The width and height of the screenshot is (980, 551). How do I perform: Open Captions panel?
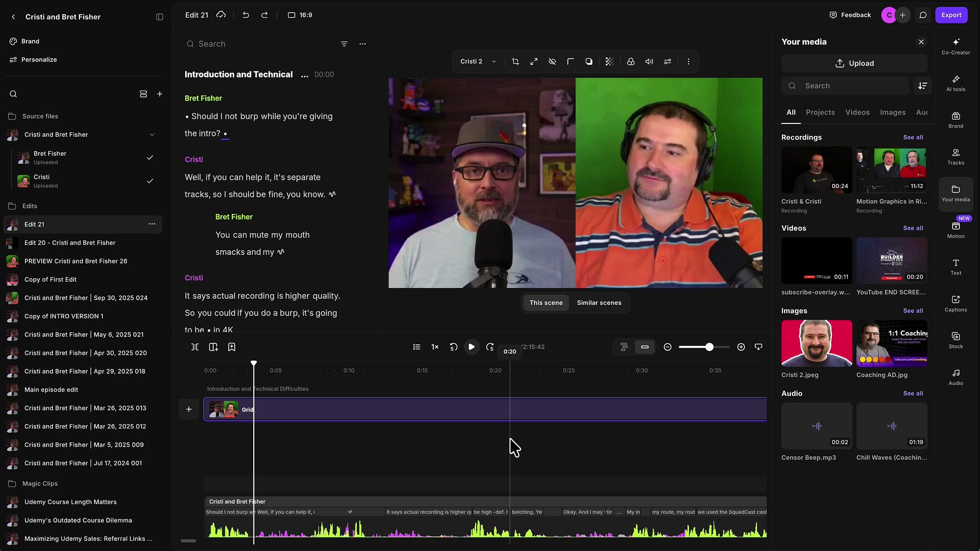click(x=955, y=303)
